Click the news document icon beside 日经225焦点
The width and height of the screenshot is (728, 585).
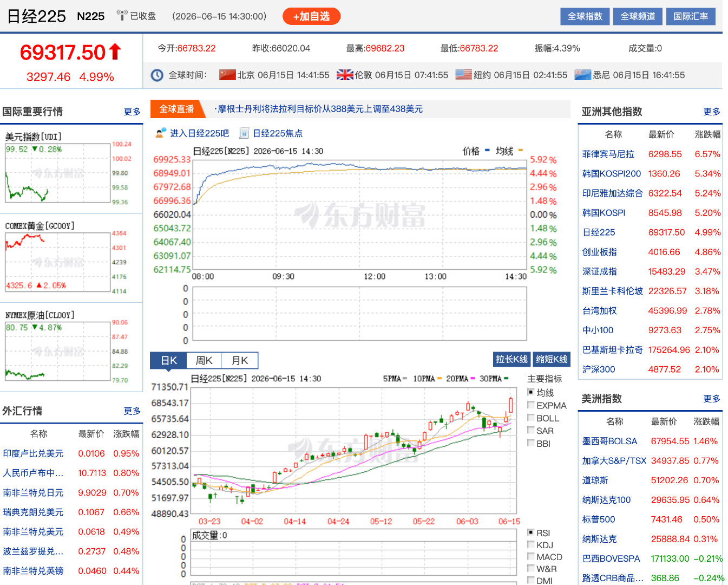244,133
